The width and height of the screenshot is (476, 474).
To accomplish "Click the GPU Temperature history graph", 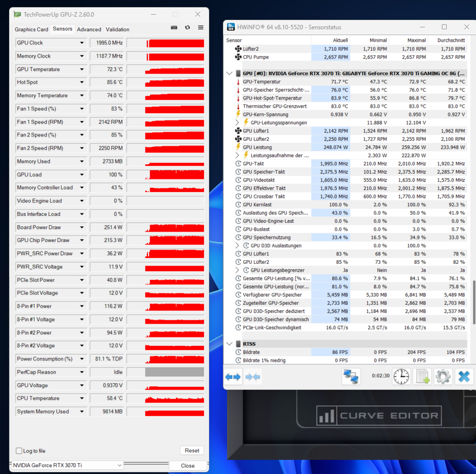I will tap(166, 69).
